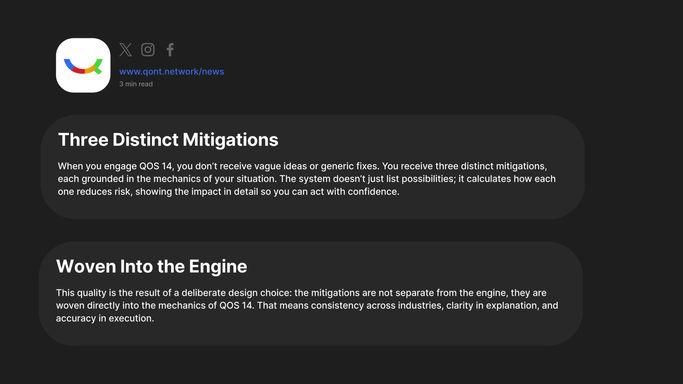
Task: Open the Facebook social icon
Action: pos(170,50)
